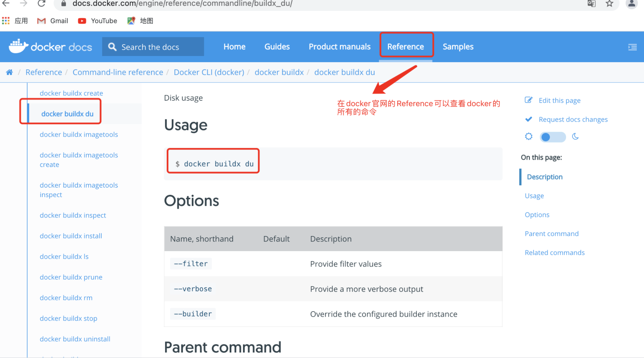Image resolution: width=644 pixels, height=358 pixels.
Task: Open docker buildx rm sidebar link
Action: coord(66,298)
